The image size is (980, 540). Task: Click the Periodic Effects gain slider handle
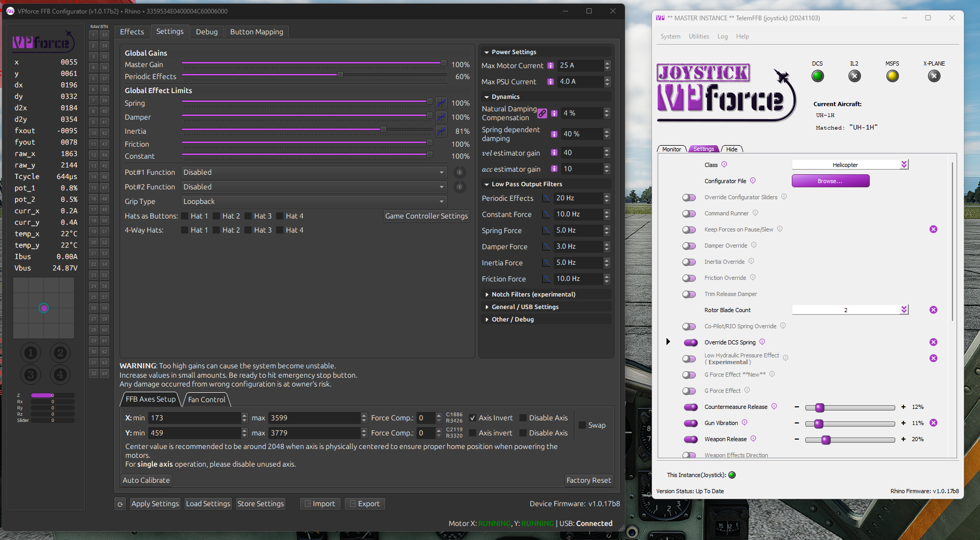[340, 75]
